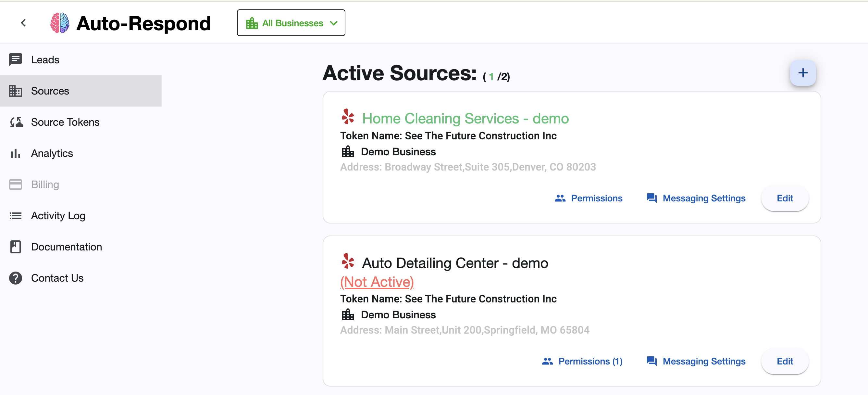Click the Activity Log list icon
This screenshot has height=395, width=868.
coord(16,216)
